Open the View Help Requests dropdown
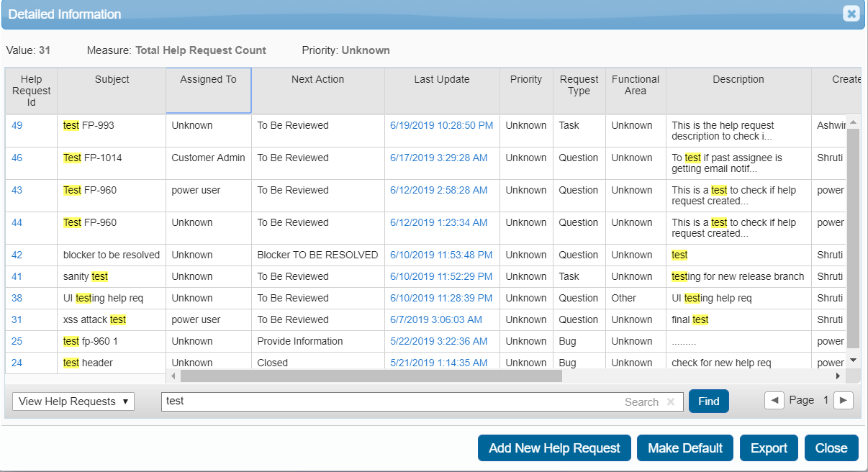 73,401
